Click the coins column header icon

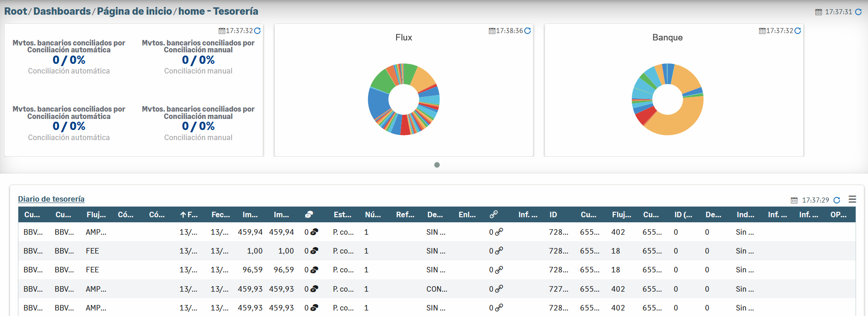click(x=309, y=214)
